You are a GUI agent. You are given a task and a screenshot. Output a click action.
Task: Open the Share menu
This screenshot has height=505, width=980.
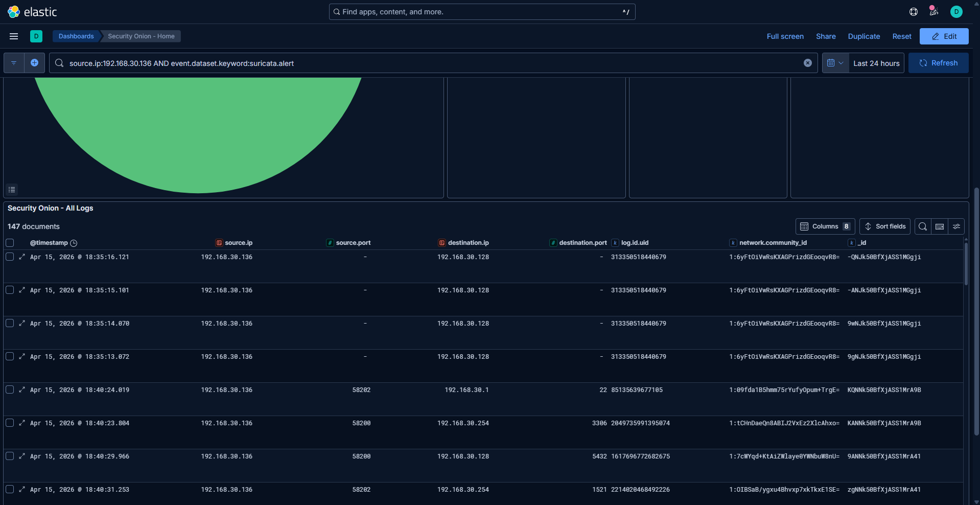(826, 36)
